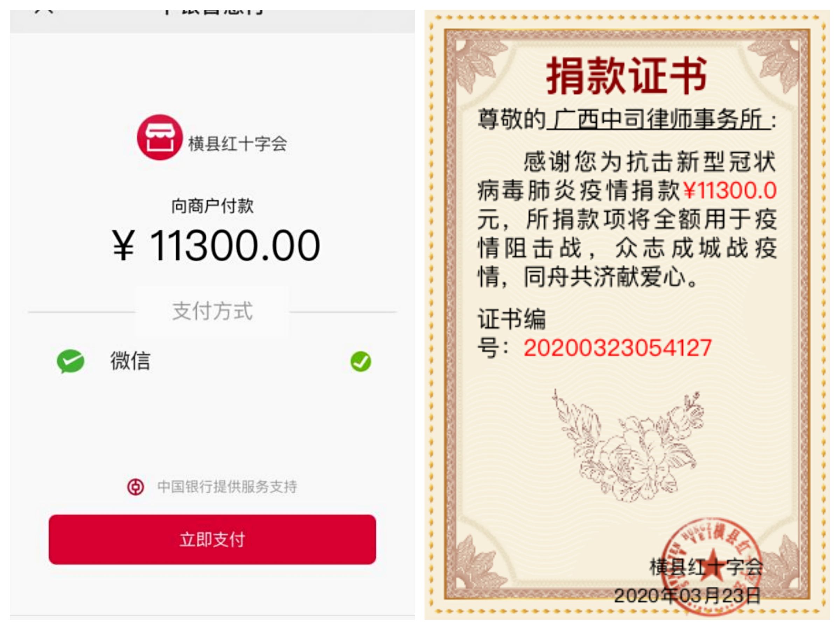The height and width of the screenshot is (630, 840).
Task: Tap the 立即支付 pay now button
Action: point(212,539)
